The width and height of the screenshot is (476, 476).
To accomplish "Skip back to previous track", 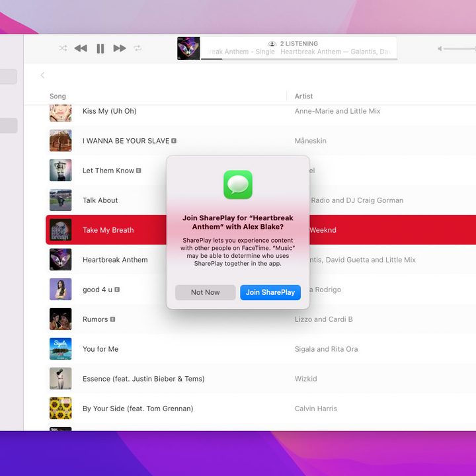I will (81, 48).
